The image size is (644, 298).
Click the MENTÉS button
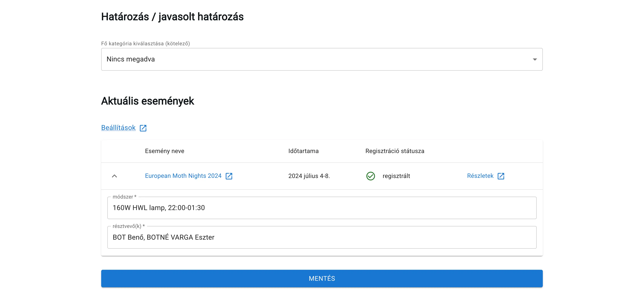click(x=321, y=278)
